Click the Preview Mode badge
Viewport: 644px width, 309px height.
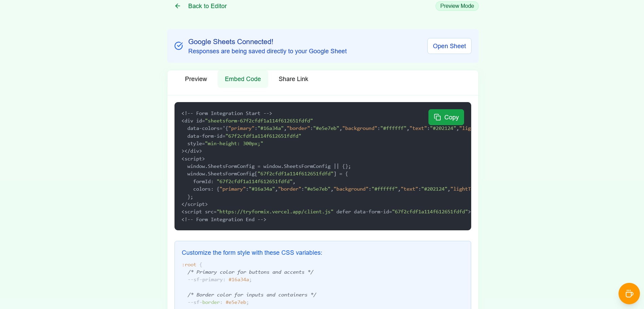click(457, 6)
